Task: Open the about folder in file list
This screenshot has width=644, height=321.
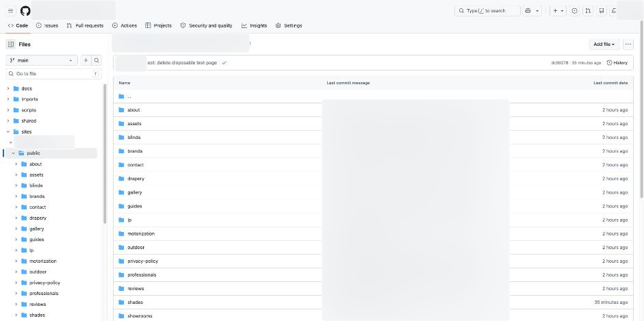Action: [133, 110]
